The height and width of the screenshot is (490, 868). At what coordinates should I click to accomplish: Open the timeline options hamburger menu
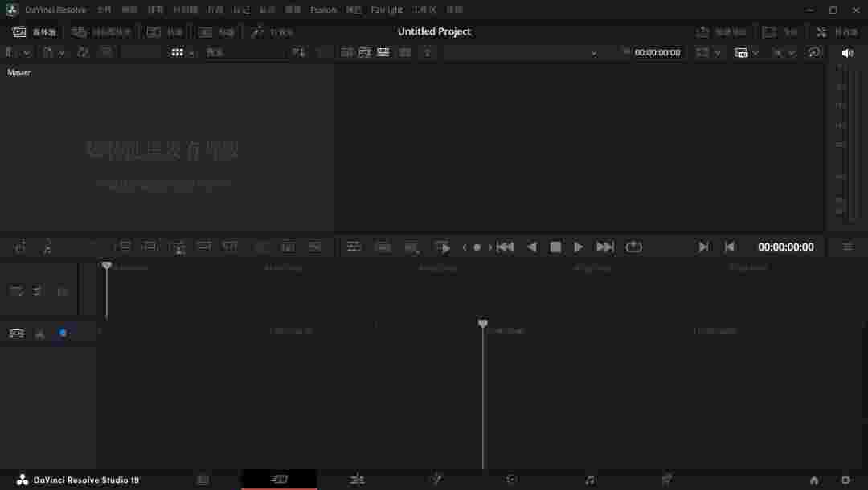click(x=847, y=247)
